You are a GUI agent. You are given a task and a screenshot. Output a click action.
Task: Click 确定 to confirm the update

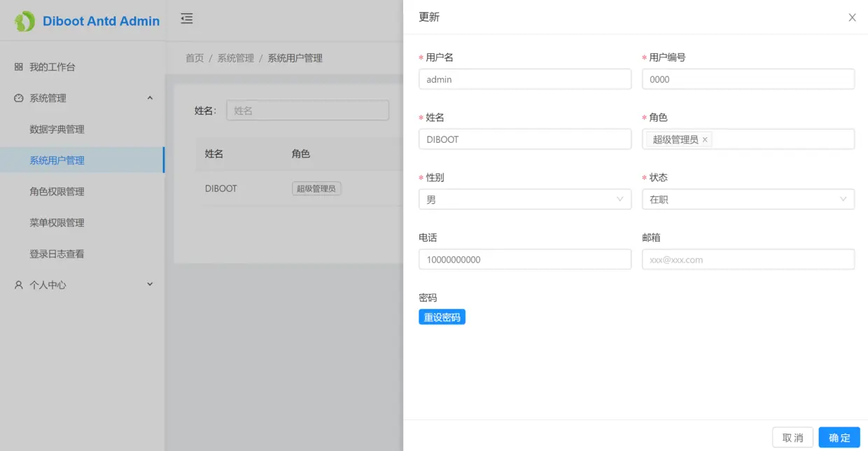pyautogui.click(x=839, y=437)
